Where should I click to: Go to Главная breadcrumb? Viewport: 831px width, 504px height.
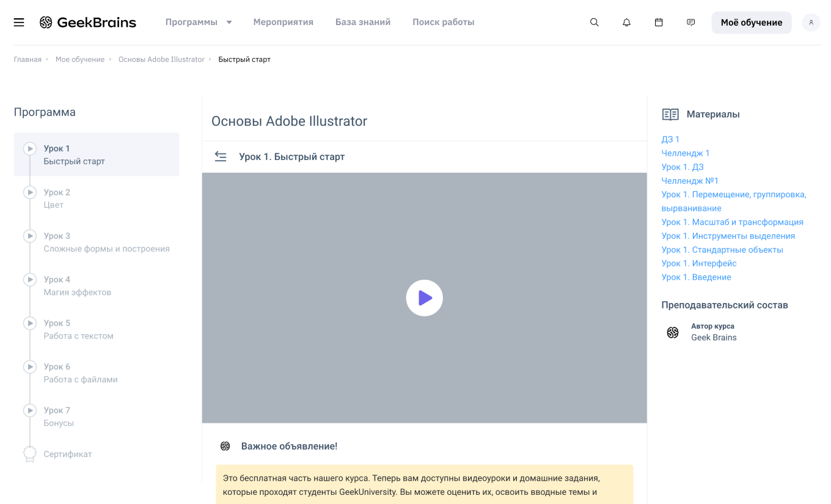[27, 59]
